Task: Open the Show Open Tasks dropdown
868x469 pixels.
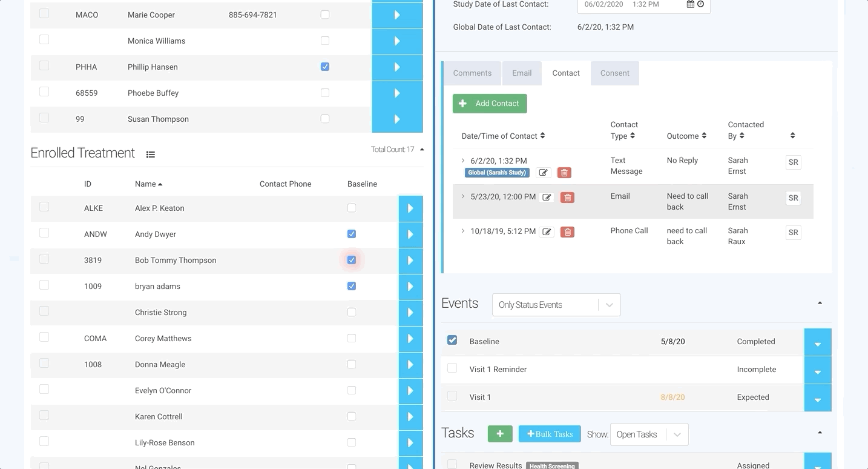Action: click(x=649, y=434)
